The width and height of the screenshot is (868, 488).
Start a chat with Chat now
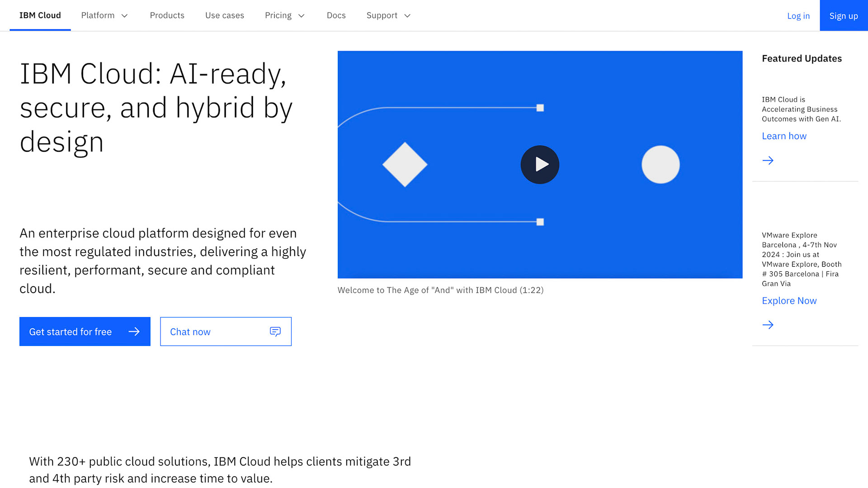click(226, 332)
